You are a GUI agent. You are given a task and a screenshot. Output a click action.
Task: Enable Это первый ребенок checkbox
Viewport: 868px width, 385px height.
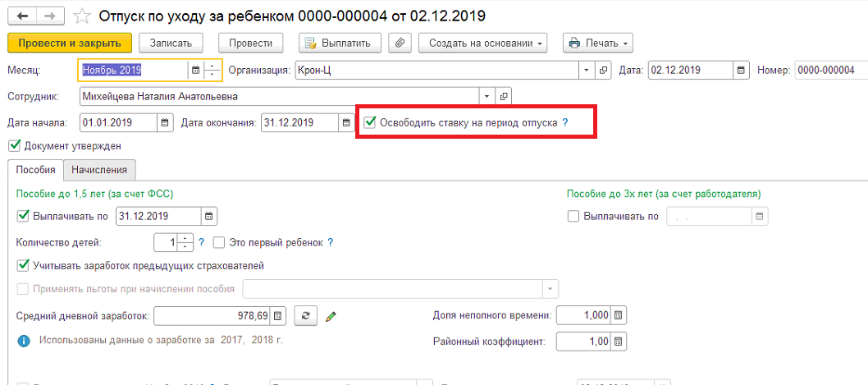click(219, 243)
